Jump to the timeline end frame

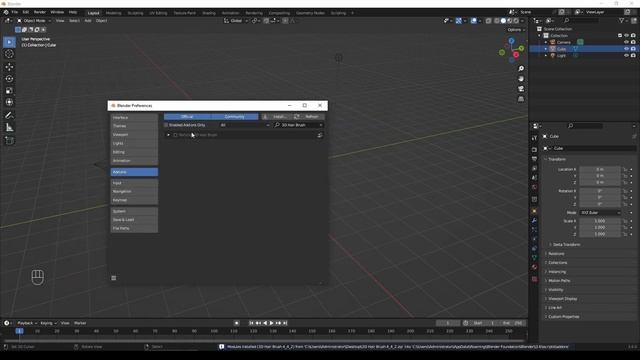(x=285, y=323)
